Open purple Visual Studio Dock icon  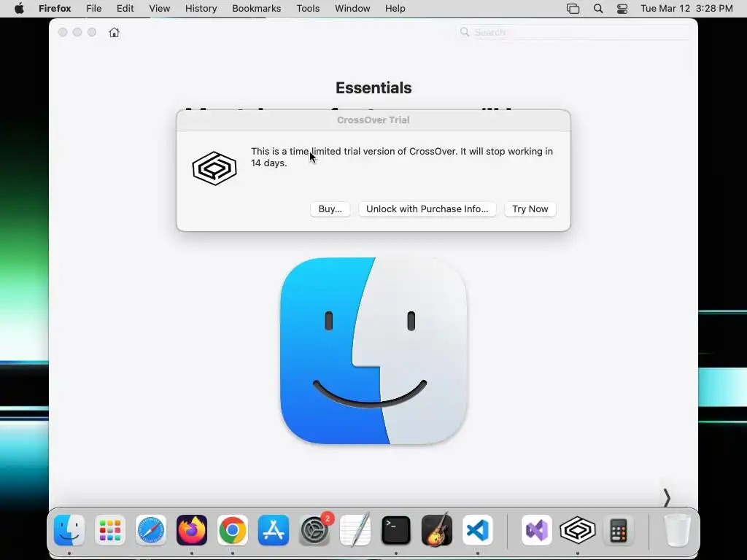click(537, 530)
